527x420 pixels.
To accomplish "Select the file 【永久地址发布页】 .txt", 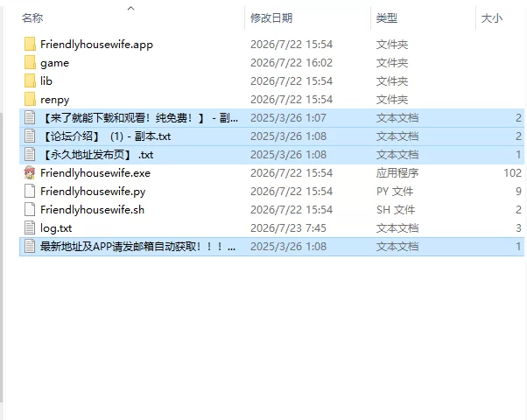I will click(x=97, y=155).
